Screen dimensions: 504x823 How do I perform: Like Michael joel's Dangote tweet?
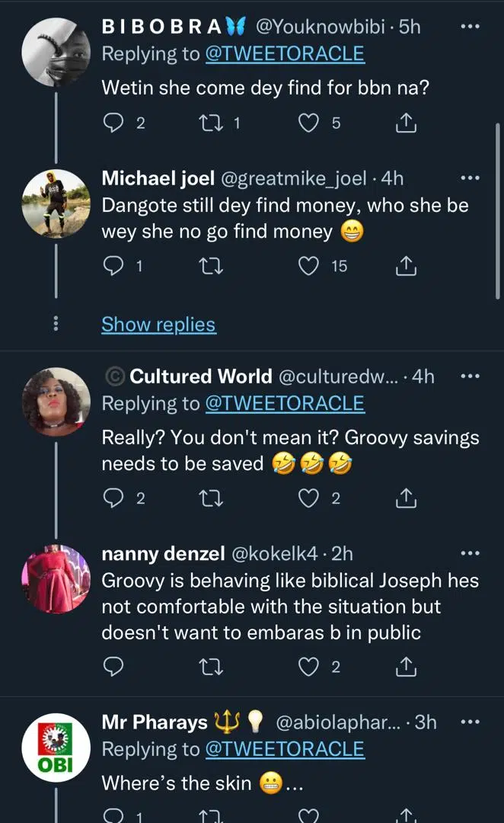tap(308, 265)
